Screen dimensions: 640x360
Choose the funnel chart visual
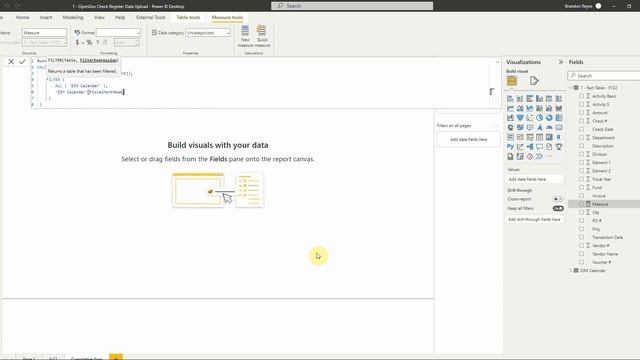pos(520,118)
